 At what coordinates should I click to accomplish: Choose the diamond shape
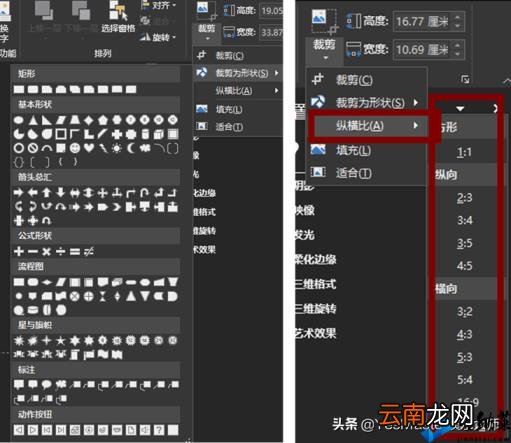pyautogui.click(x=89, y=120)
